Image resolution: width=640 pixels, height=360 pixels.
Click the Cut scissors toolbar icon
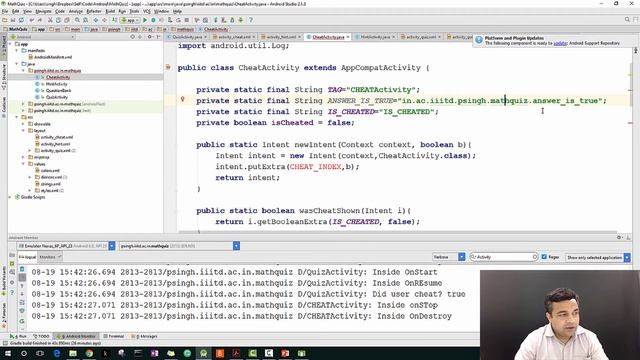(x=50, y=20)
